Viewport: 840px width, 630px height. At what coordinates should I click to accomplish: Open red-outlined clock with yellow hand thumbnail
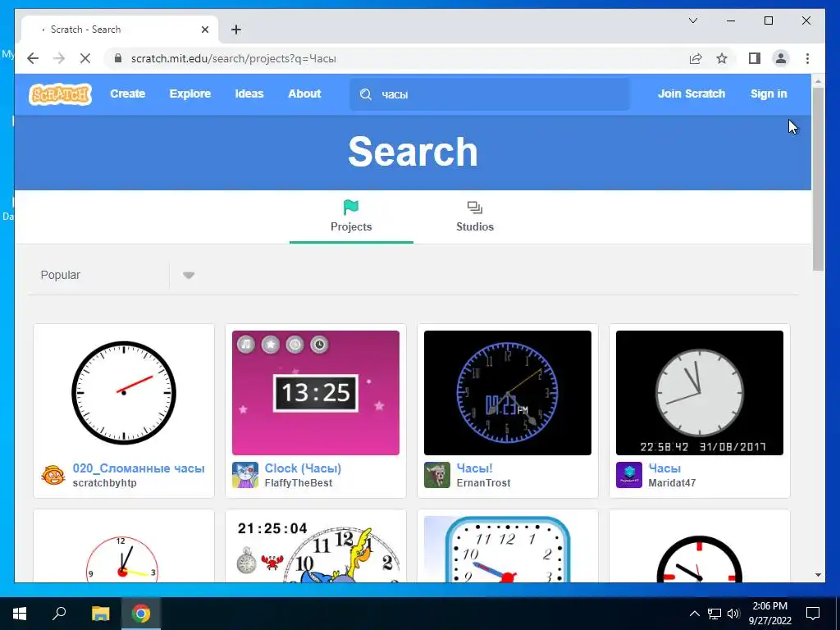(124, 549)
